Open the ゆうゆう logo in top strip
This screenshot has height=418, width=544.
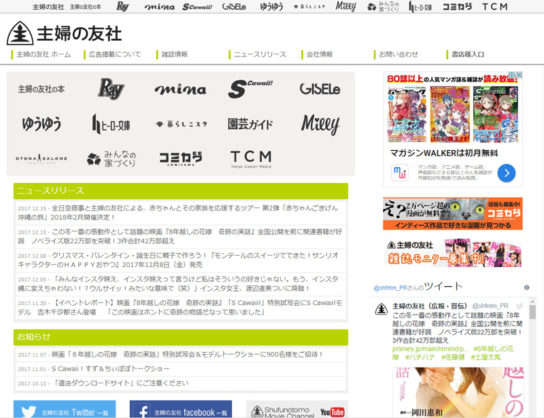[x=271, y=7]
